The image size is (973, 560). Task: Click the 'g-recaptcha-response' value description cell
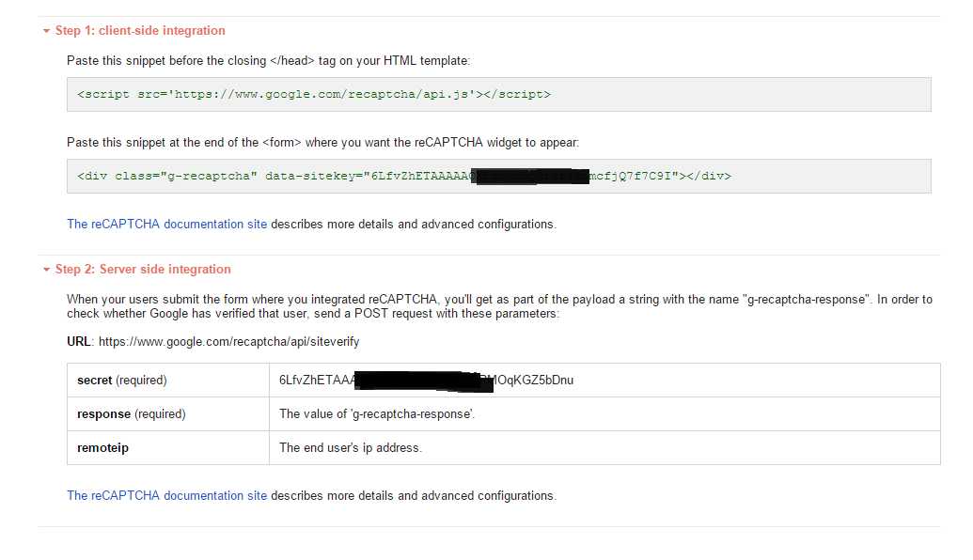coord(377,414)
